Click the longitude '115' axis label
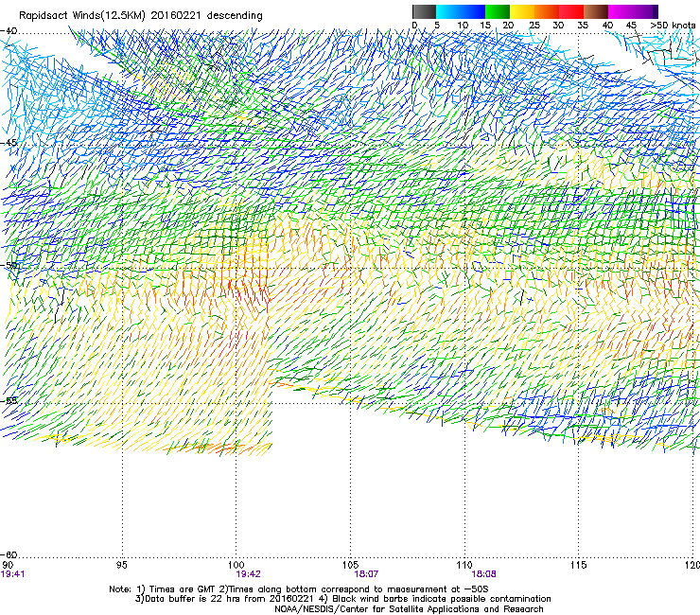 coord(579,565)
